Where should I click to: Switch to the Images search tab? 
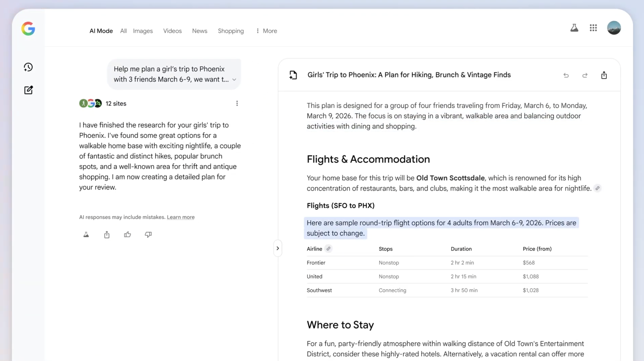pyautogui.click(x=143, y=31)
